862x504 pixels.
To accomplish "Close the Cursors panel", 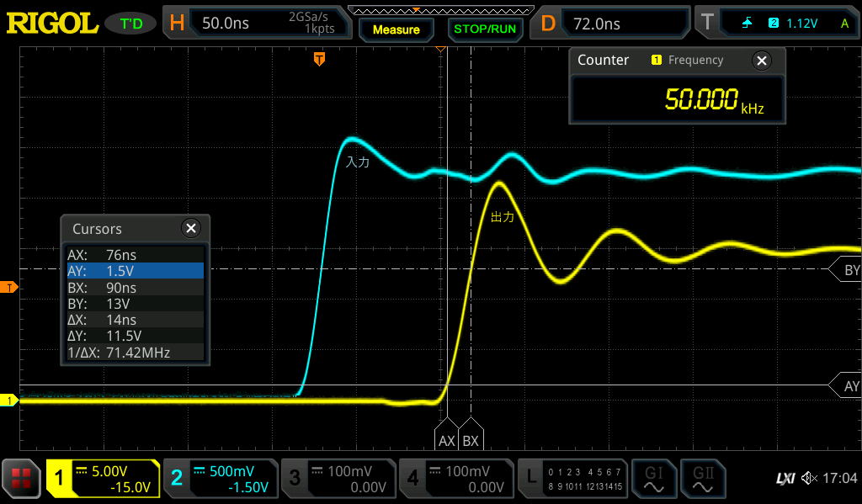I will pyautogui.click(x=191, y=228).
